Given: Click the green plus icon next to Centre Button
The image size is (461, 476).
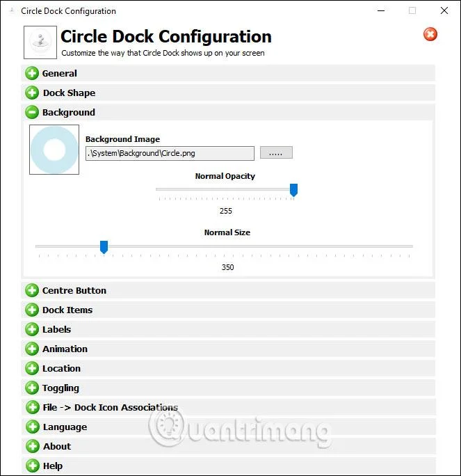Looking at the screenshot, I should pos(32,290).
